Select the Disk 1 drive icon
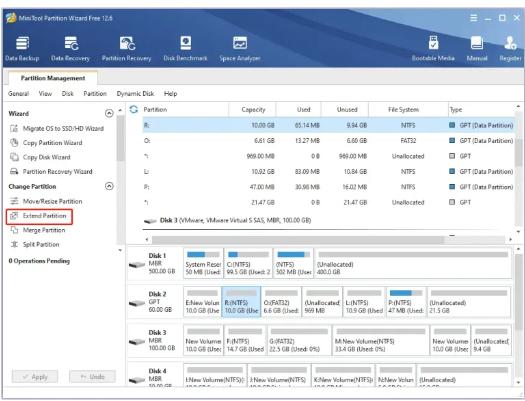Screen dimensions: 525x401 137,265
